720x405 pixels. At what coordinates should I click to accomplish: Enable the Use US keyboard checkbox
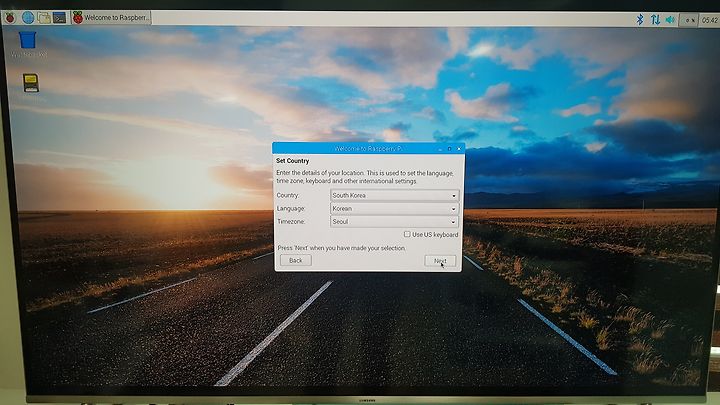tap(407, 234)
